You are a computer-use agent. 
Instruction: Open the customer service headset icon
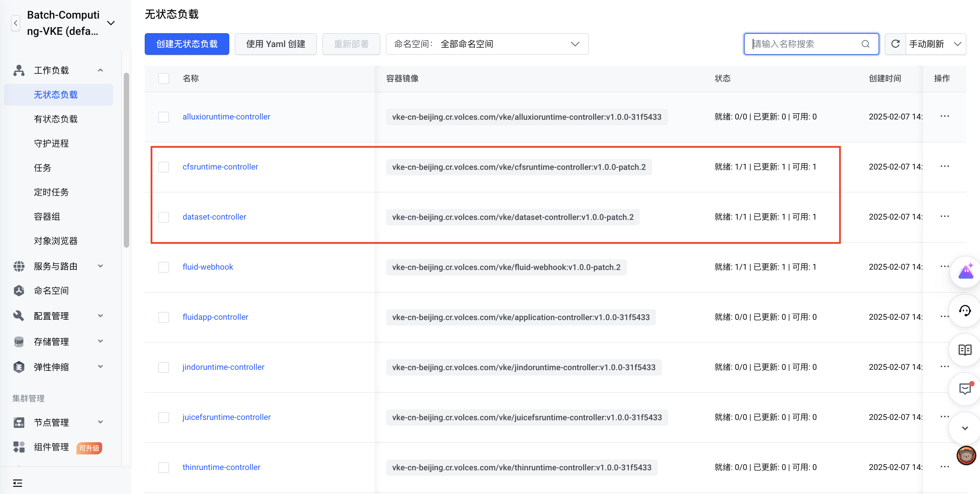point(964,311)
